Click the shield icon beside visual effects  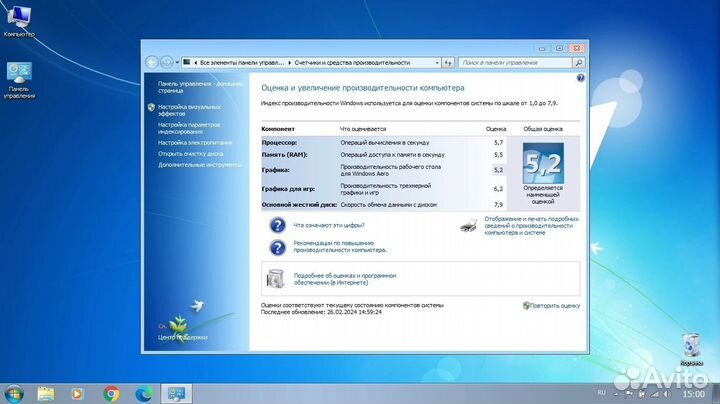151,107
